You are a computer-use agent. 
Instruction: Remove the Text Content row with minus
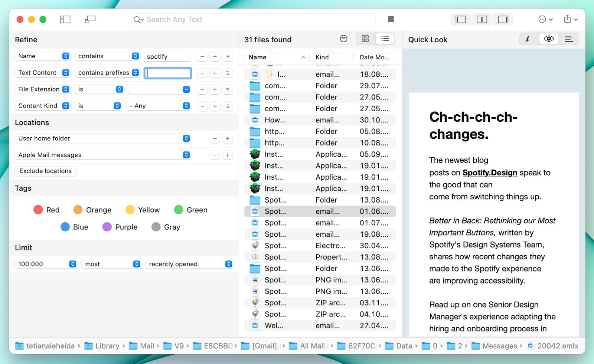pos(202,73)
